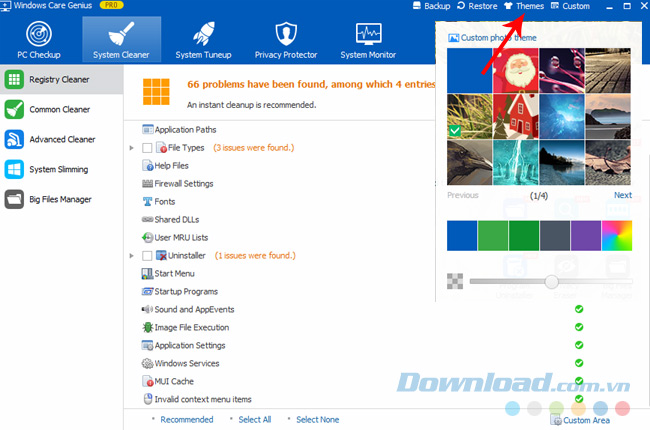Open the System Monitor module

pos(368,40)
